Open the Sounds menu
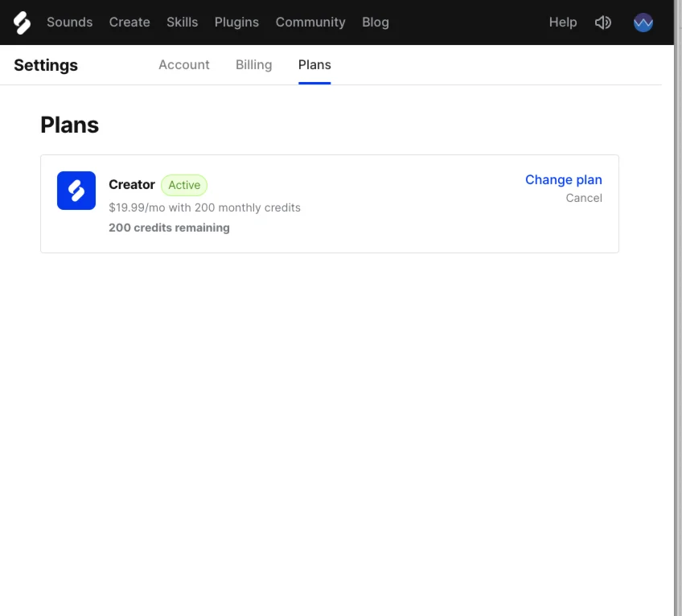Viewport: 682px width, 616px height. click(70, 23)
